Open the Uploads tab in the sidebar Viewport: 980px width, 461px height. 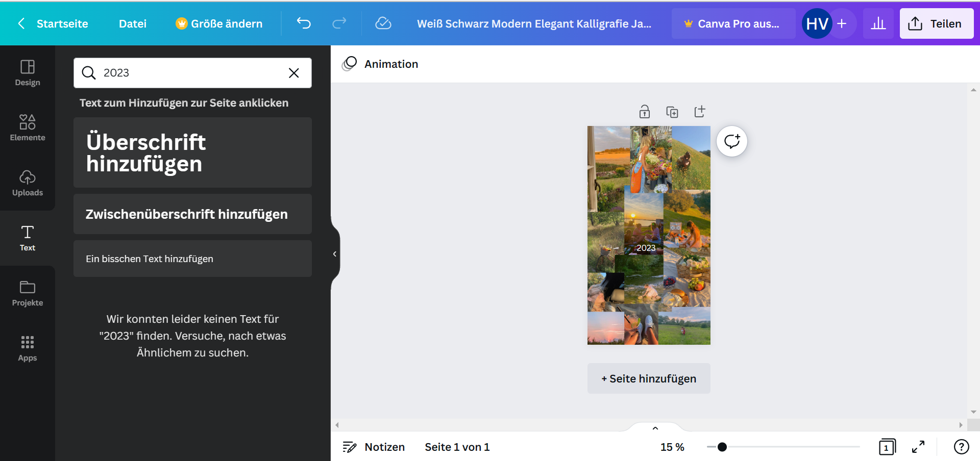[28, 183]
